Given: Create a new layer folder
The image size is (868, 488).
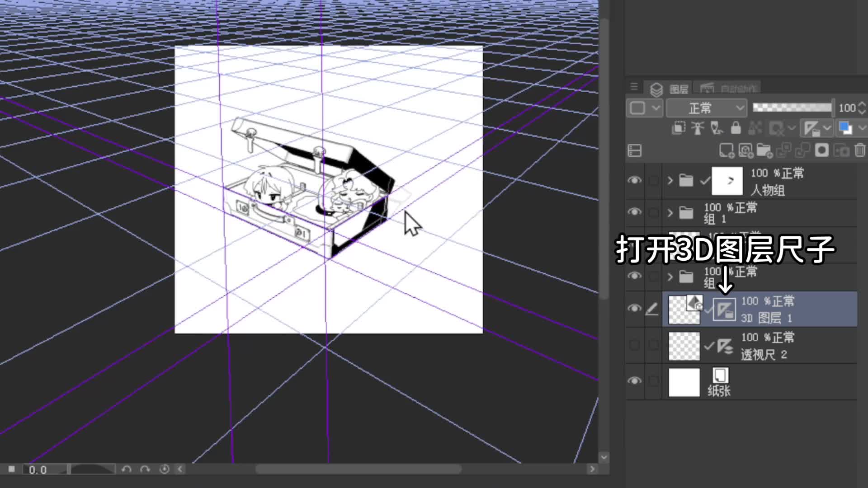Looking at the screenshot, I should (764, 150).
